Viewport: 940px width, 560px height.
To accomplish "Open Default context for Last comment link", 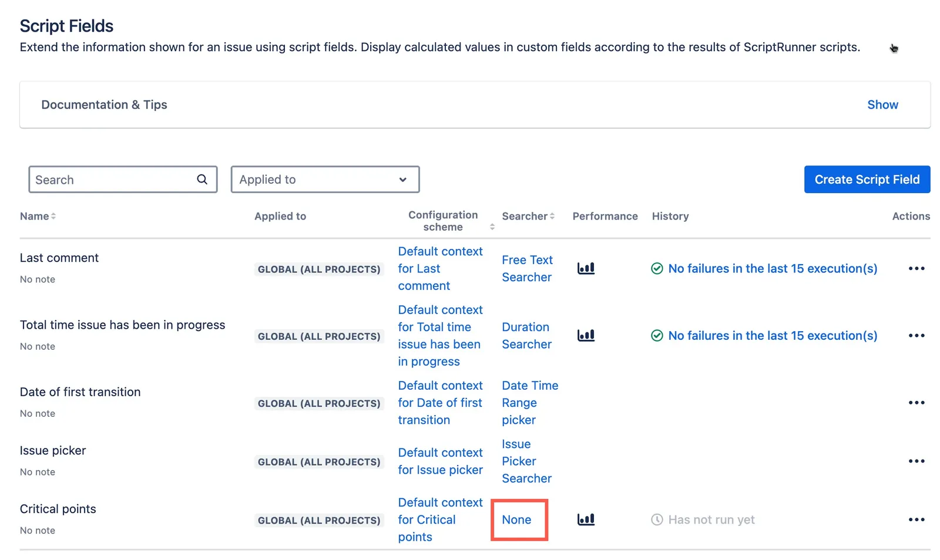I will click(x=440, y=268).
